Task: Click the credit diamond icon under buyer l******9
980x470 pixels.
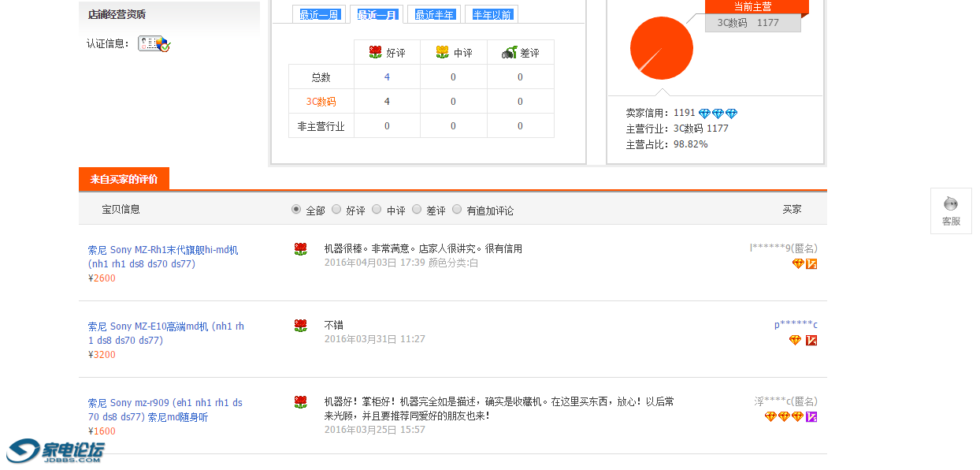Action: coord(798,263)
